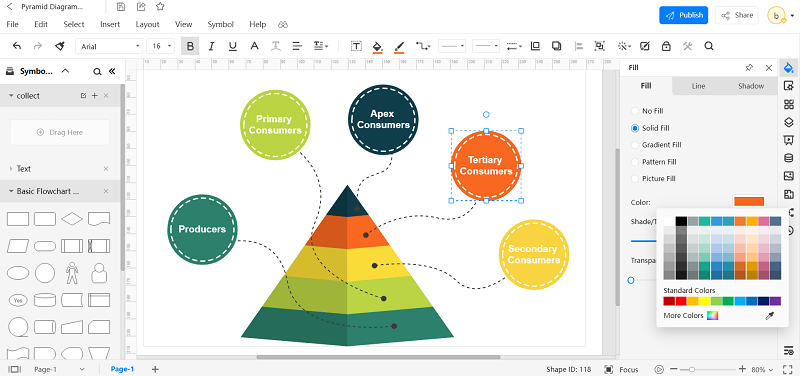Select Pattern Fill radio button

pyautogui.click(x=635, y=162)
